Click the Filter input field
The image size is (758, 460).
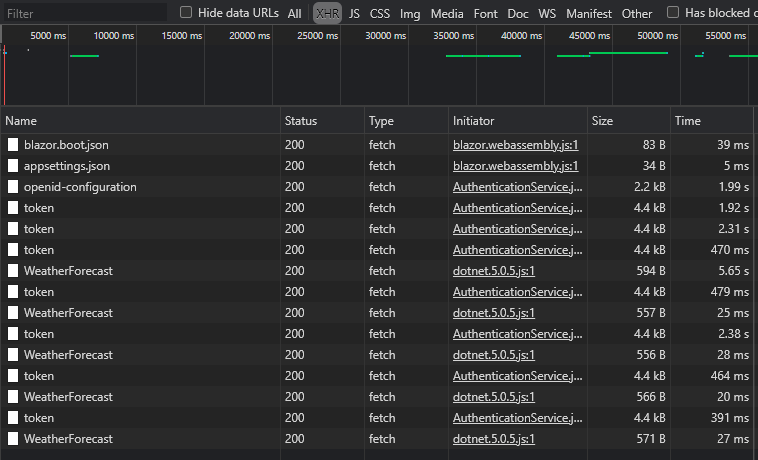pyautogui.click(x=85, y=13)
